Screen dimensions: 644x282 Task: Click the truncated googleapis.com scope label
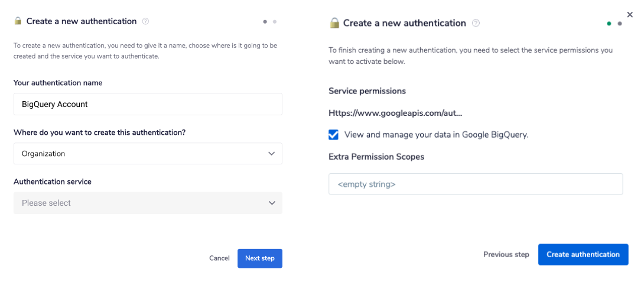tap(395, 112)
